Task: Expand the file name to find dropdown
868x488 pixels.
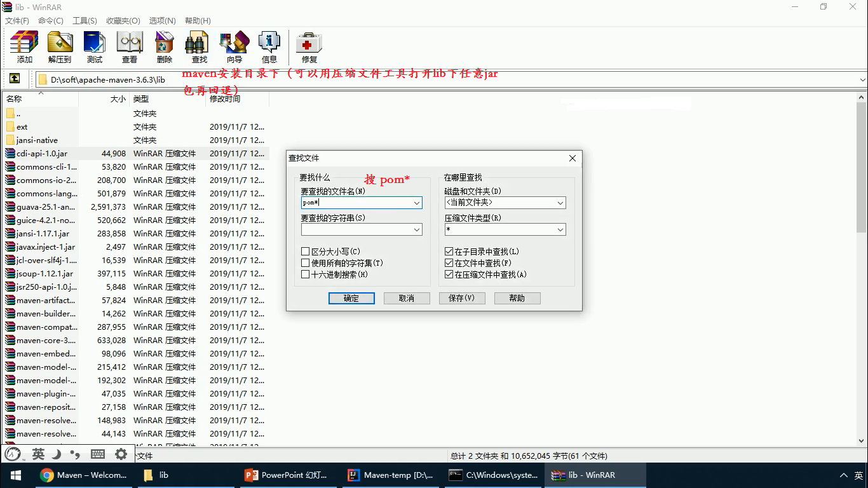Action: click(x=417, y=203)
